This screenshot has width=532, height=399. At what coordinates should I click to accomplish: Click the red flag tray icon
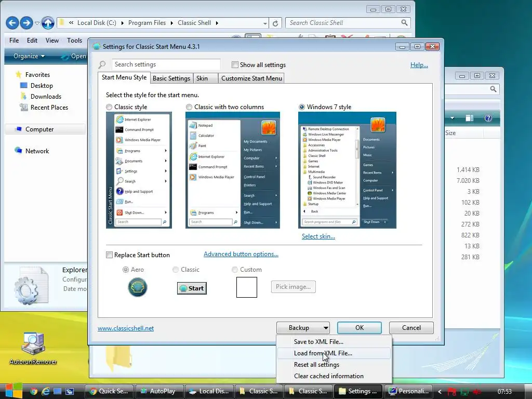pos(451,392)
